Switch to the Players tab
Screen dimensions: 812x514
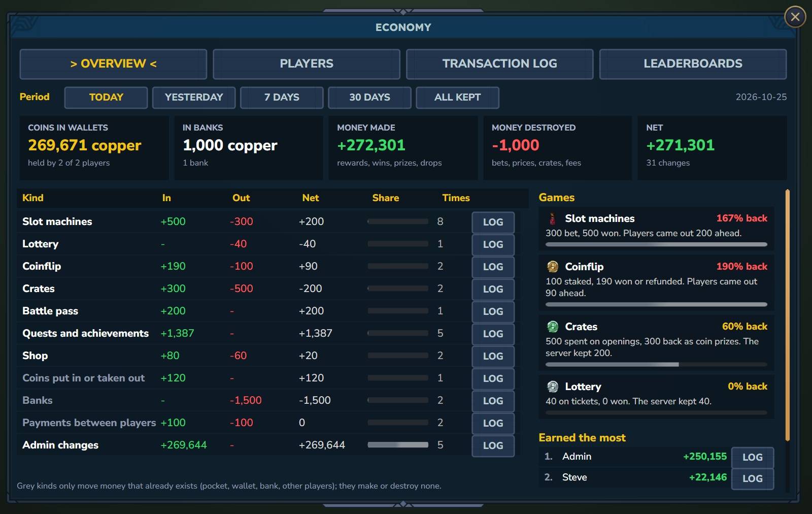click(307, 64)
